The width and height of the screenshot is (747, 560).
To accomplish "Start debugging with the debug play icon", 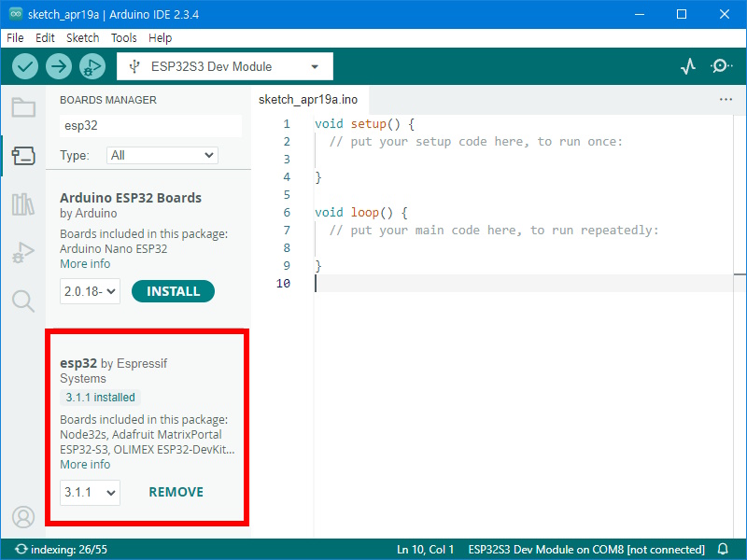I will (x=92, y=66).
